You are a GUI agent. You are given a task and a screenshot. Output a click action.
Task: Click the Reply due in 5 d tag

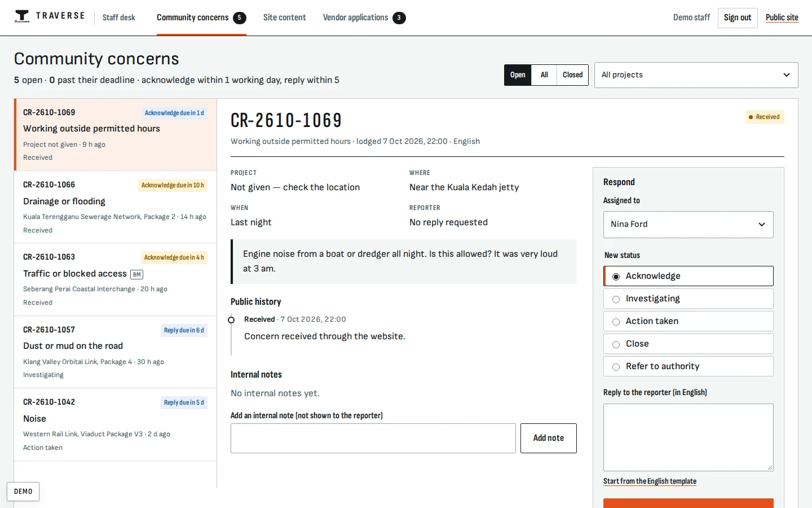[184, 402]
